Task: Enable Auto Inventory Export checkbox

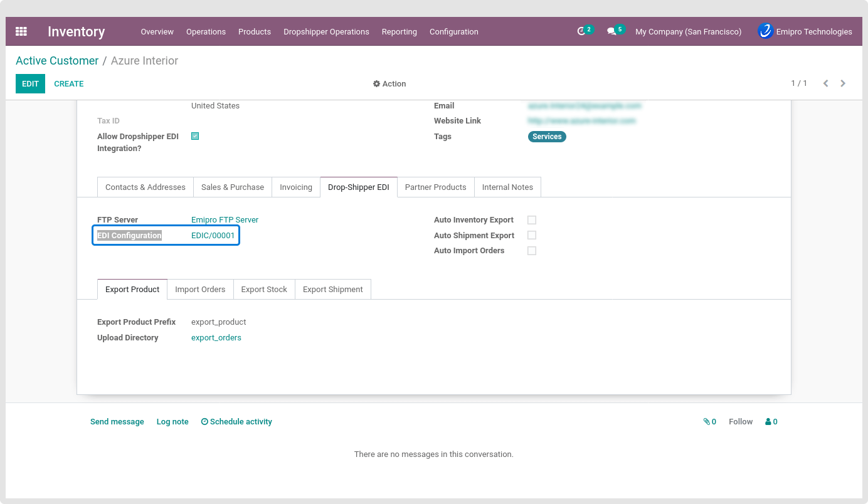Action: click(x=532, y=220)
